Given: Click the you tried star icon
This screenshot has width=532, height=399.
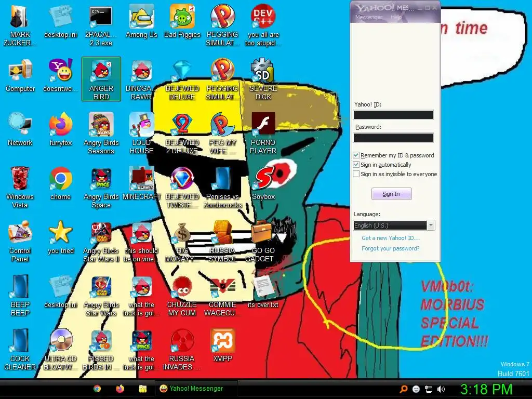Looking at the screenshot, I should (60, 237).
